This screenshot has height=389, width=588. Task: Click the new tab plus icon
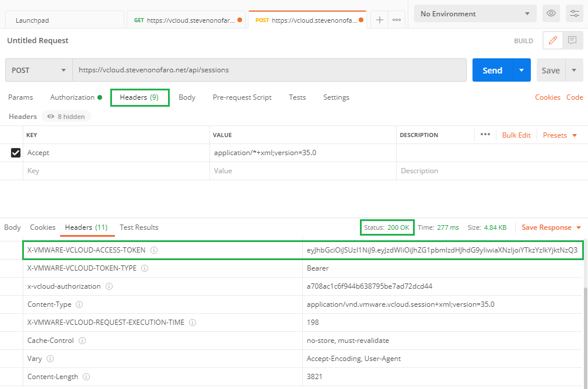(379, 20)
